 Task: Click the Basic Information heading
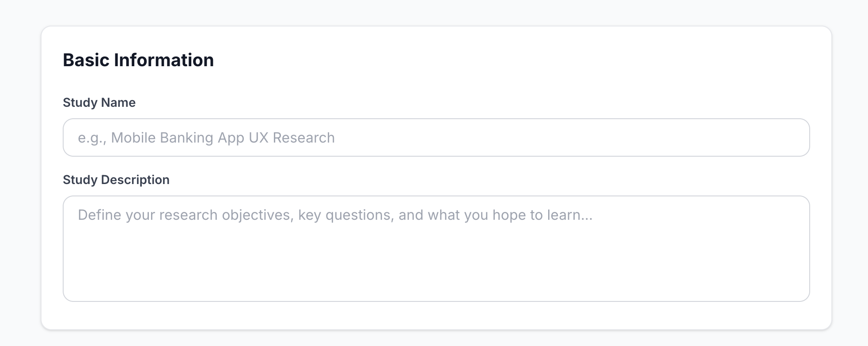[138, 59]
